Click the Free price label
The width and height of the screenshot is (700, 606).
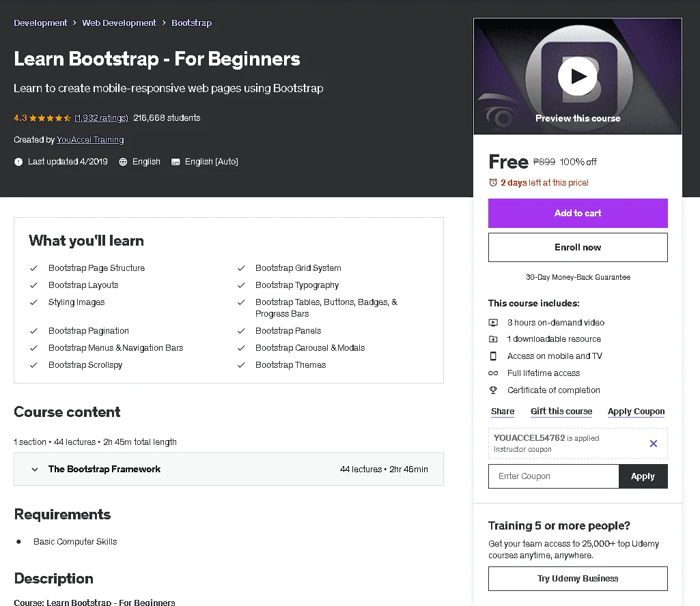pos(509,162)
